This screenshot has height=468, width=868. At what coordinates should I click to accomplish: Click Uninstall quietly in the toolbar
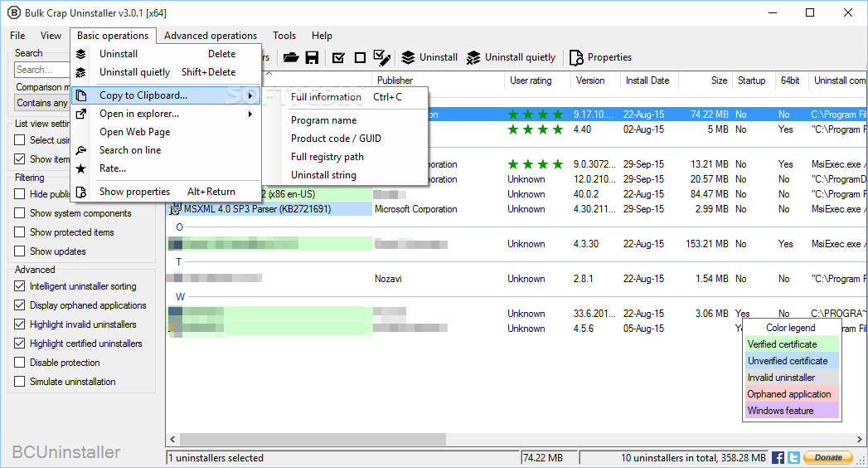coord(511,57)
